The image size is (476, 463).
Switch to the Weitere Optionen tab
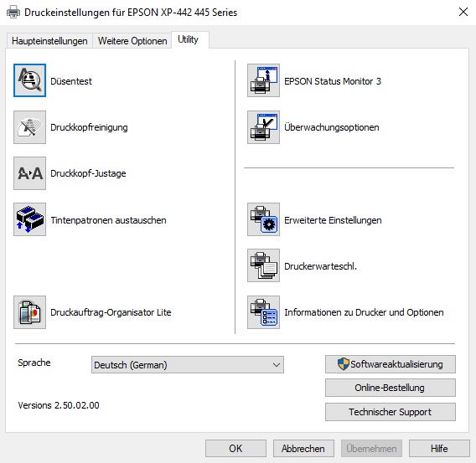pyautogui.click(x=132, y=41)
